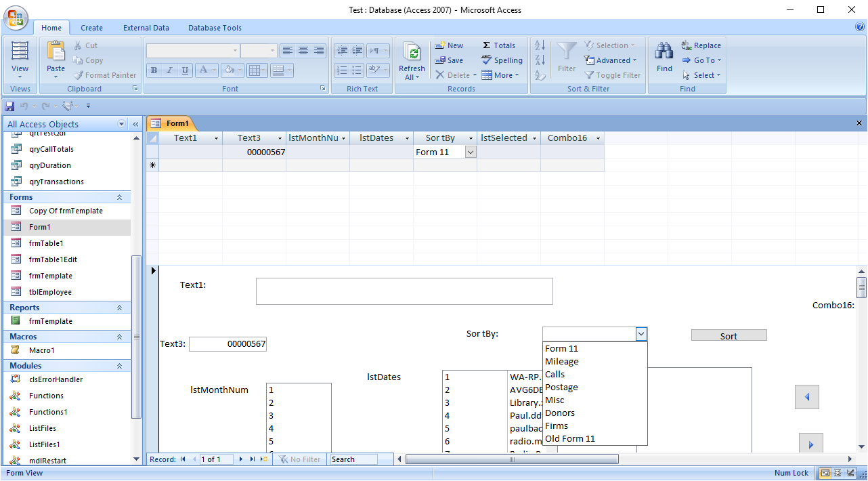Click the Sort button
Screen dimensions: 868x481
coord(729,335)
